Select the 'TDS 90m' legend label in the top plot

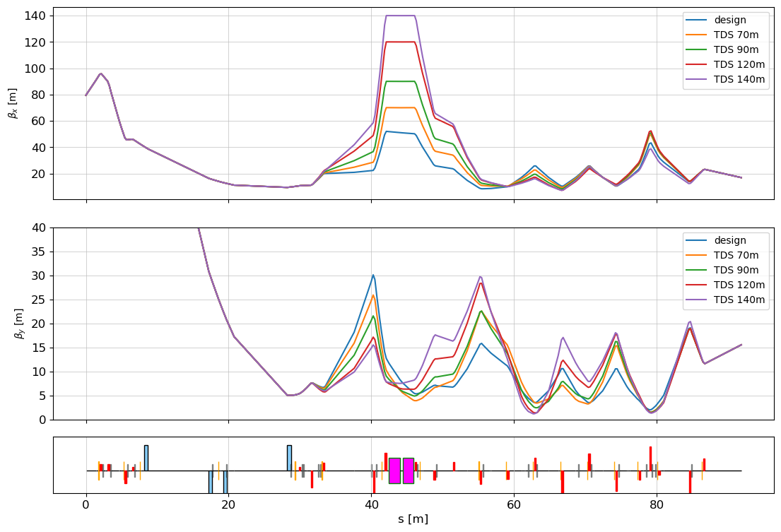click(736, 49)
